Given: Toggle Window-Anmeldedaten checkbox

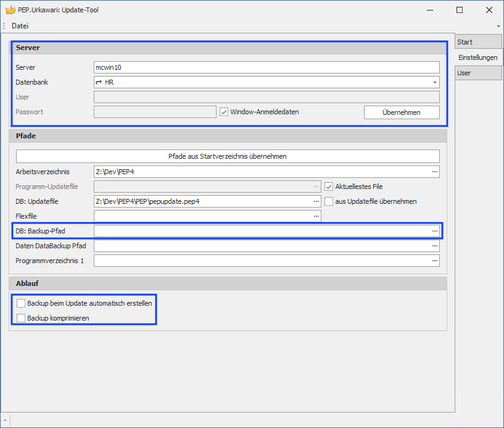Looking at the screenshot, I should 224,112.
